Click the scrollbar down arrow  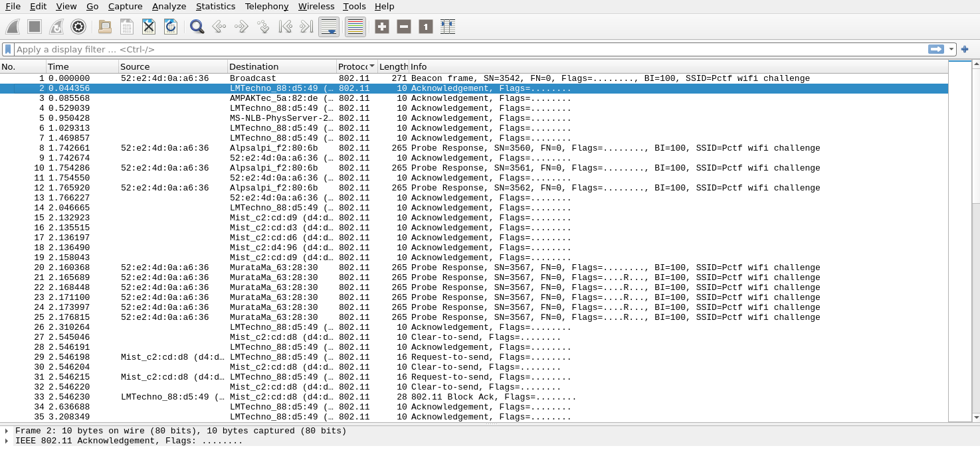(975, 417)
